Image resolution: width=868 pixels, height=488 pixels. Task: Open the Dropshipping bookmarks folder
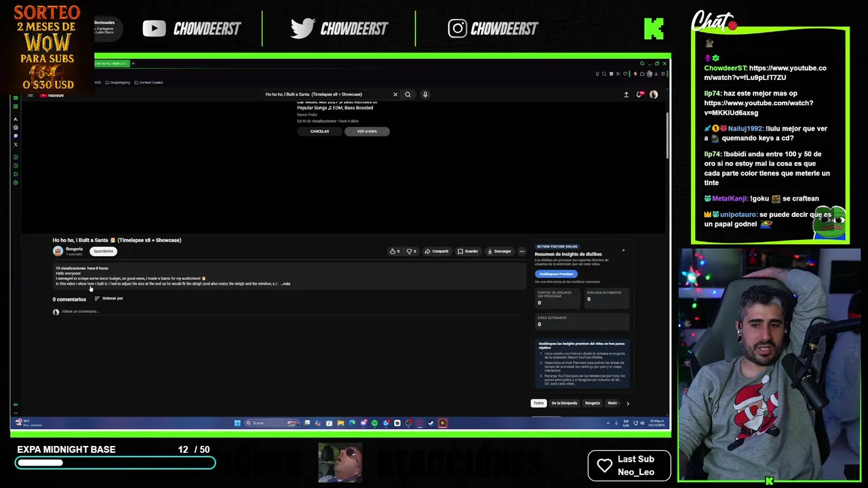[118, 83]
